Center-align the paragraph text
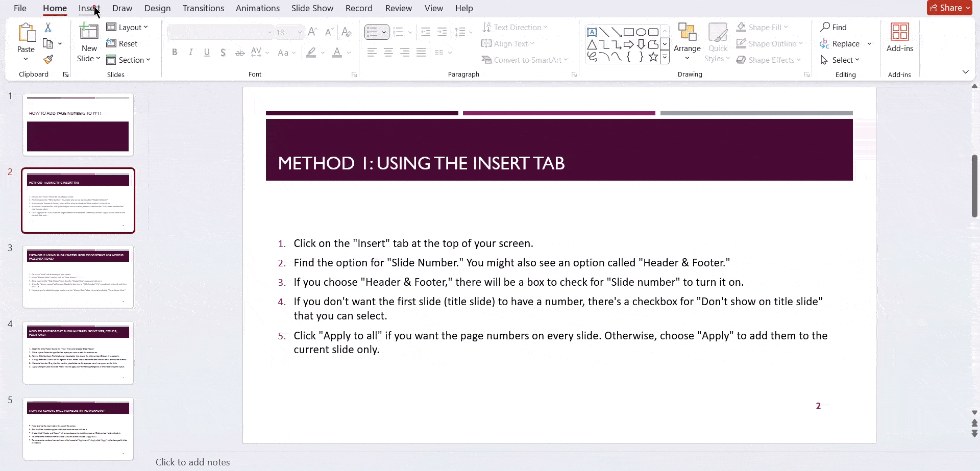 [x=388, y=52]
